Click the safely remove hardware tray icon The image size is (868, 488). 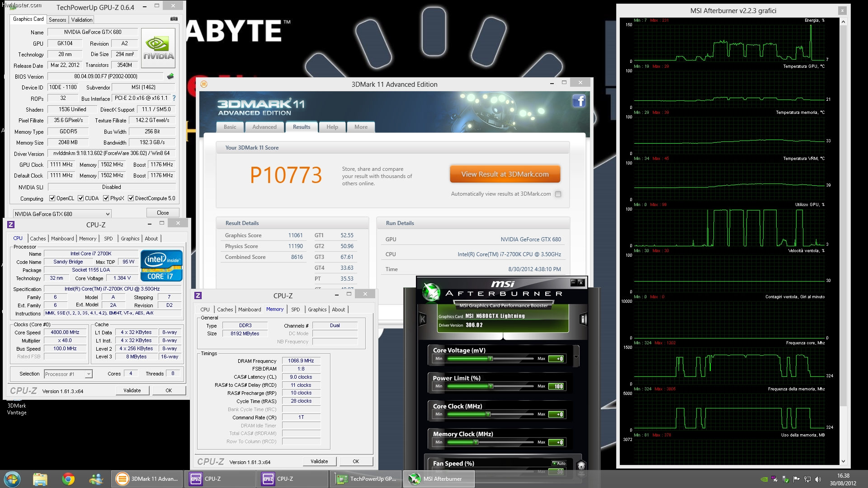tap(785, 479)
